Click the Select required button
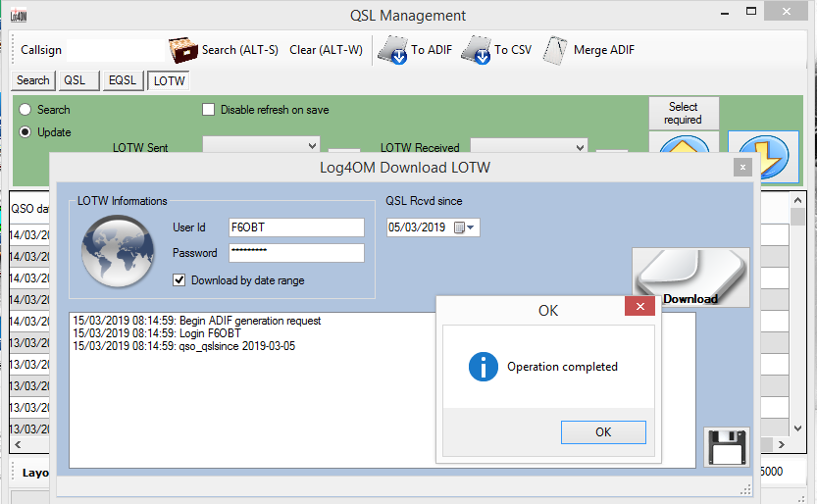 click(x=684, y=113)
